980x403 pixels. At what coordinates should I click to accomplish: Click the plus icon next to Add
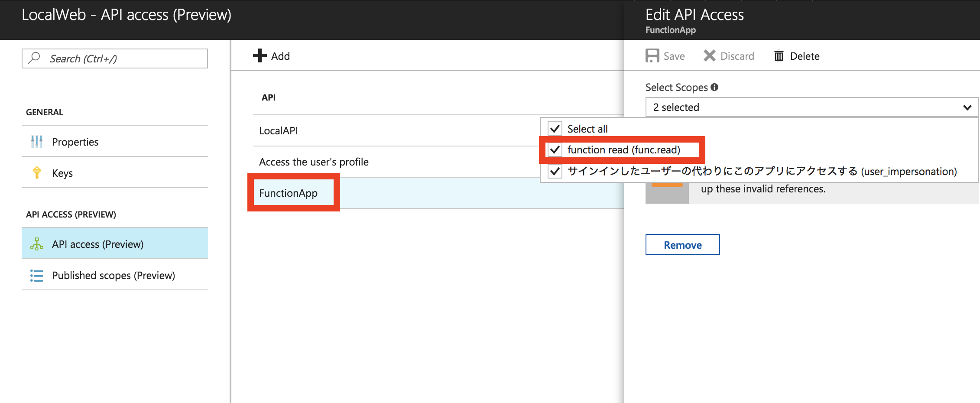tap(260, 55)
